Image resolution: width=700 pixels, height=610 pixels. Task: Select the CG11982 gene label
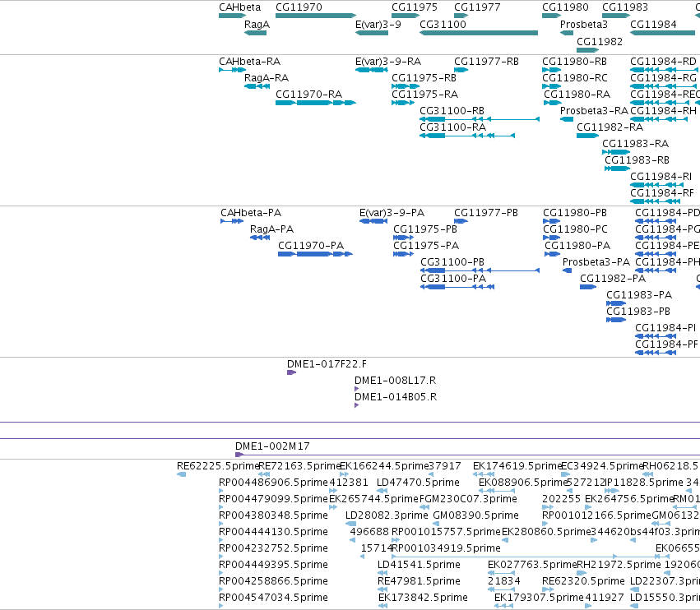(x=600, y=41)
